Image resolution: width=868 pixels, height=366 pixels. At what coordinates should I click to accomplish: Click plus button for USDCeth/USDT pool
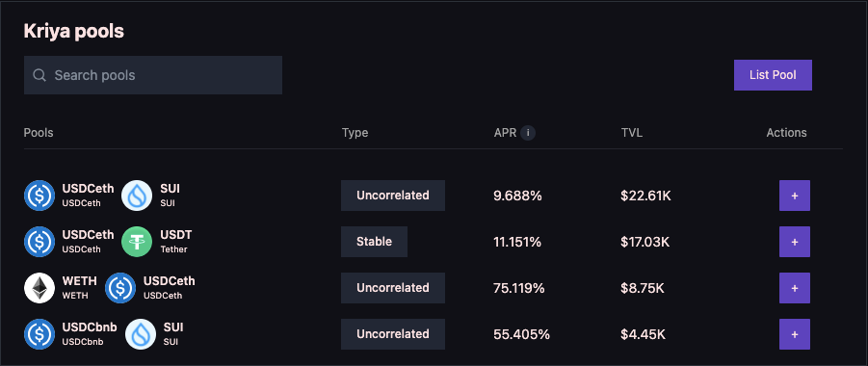pos(795,242)
